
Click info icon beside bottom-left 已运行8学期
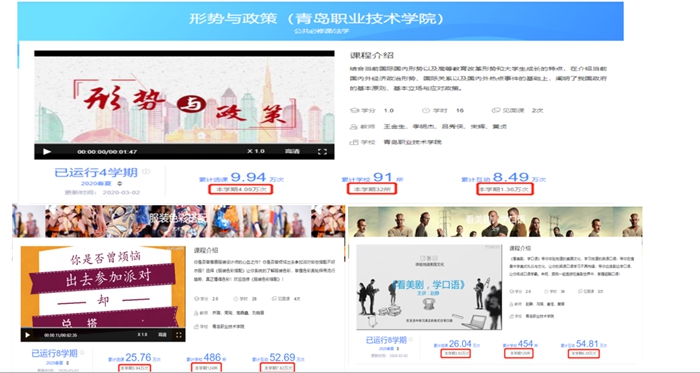pos(82,352)
